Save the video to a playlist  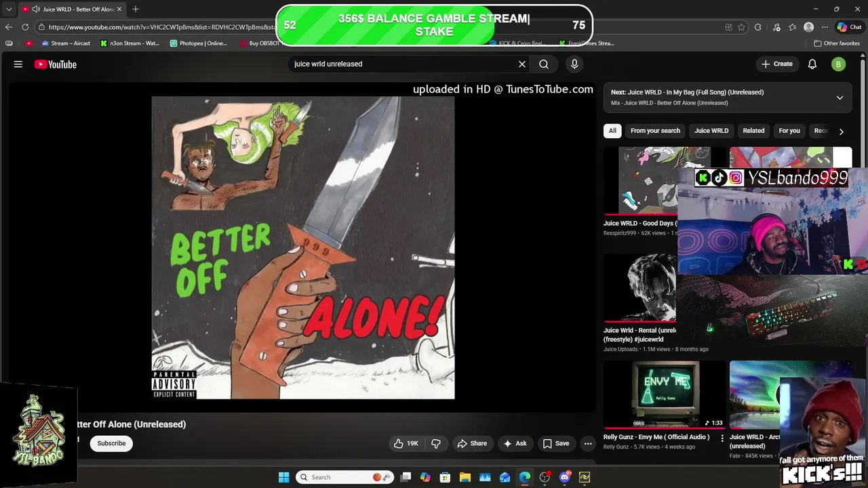pyautogui.click(x=555, y=443)
